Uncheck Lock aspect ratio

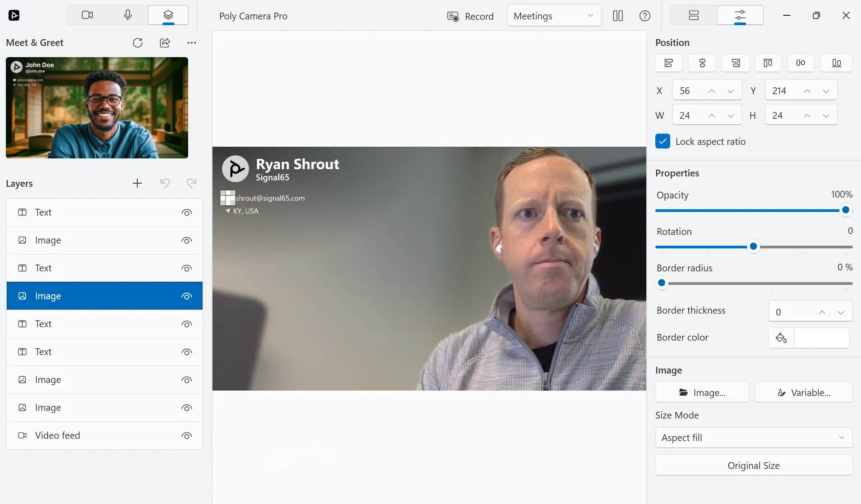pos(663,141)
